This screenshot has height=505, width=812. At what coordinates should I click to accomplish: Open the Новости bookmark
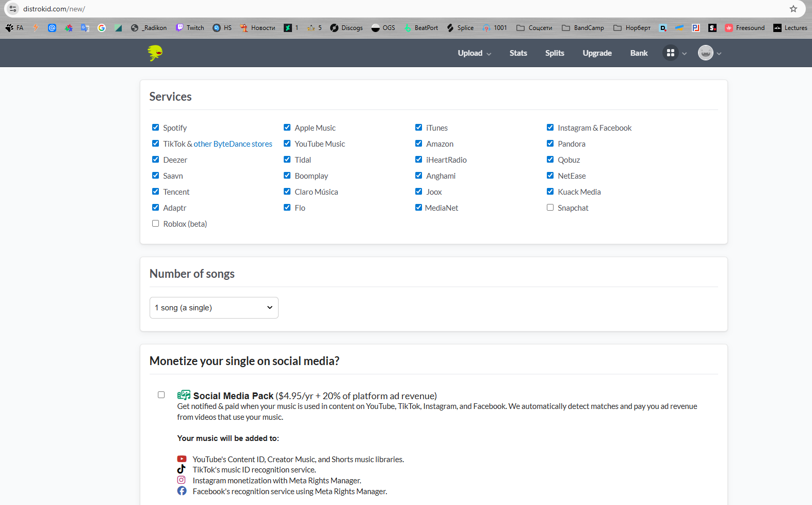[x=257, y=28]
